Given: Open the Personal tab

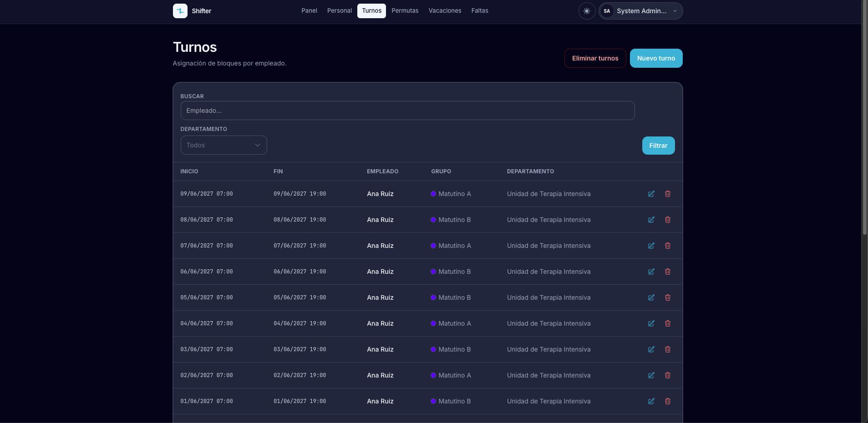Looking at the screenshot, I should tap(340, 11).
